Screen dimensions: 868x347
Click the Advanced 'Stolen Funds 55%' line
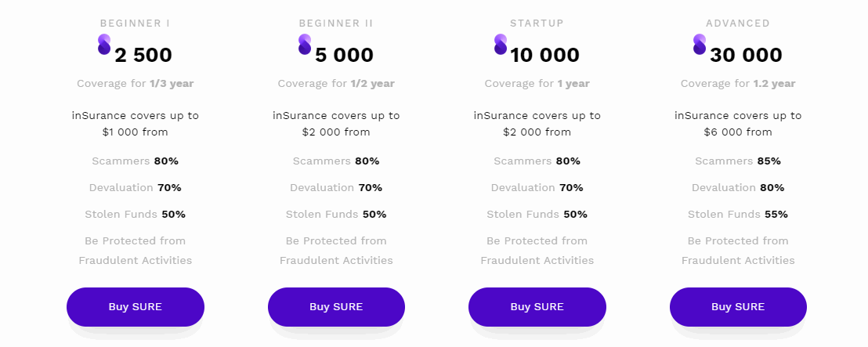click(738, 214)
